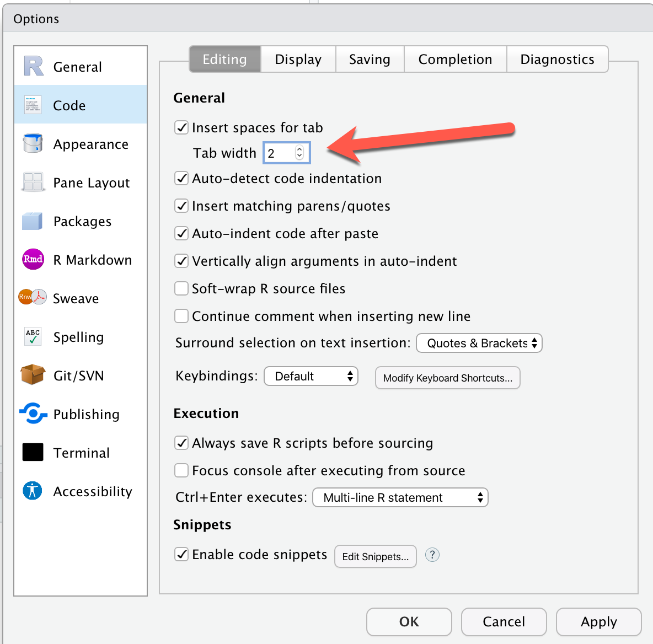Viewport: 653px width, 644px height.
Task: Select the Pane Layout grid icon
Action: [x=32, y=183]
